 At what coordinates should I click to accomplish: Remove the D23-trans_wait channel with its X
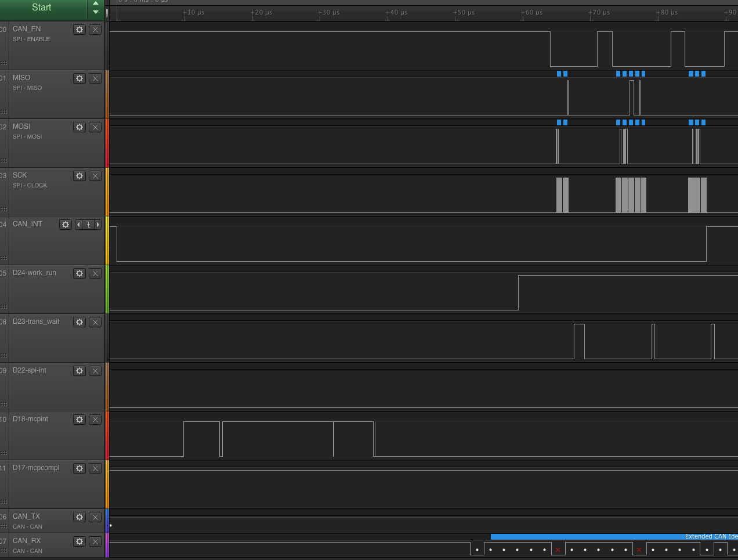click(x=95, y=322)
